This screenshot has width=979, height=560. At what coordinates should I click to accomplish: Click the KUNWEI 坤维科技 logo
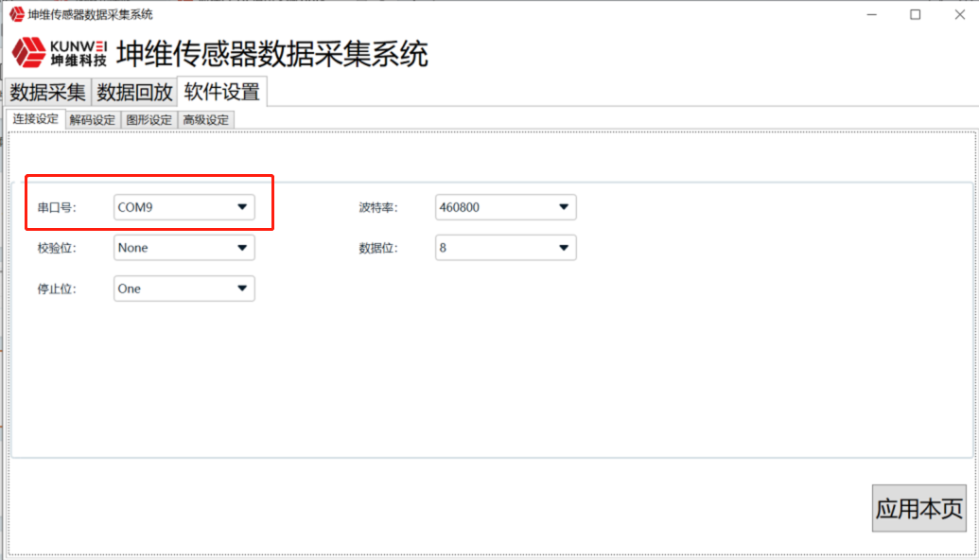(x=60, y=54)
